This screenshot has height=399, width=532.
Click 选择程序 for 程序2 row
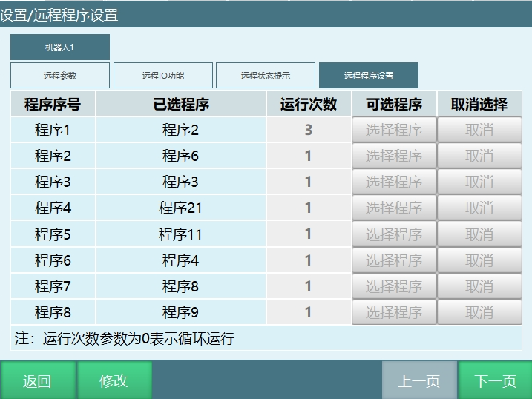[394, 156]
